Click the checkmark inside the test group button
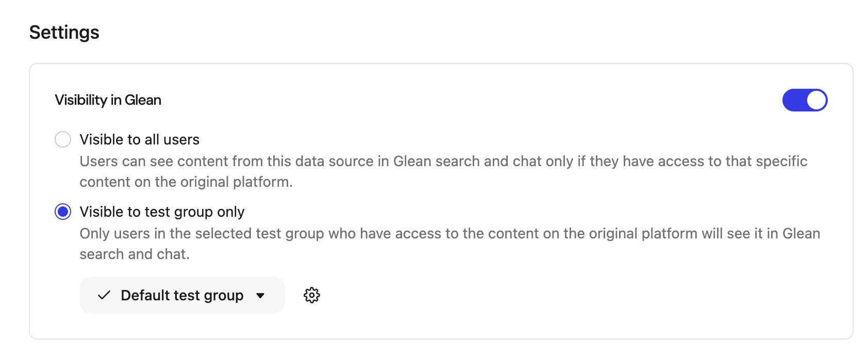The height and width of the screenshot is (354, 868). (x=105, y=295)
